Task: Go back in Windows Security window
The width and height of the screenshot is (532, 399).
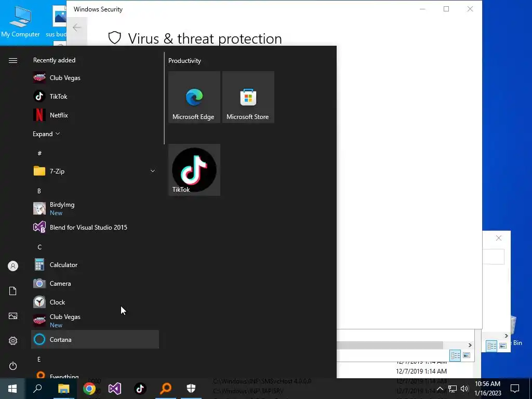Action: [77, 28]
